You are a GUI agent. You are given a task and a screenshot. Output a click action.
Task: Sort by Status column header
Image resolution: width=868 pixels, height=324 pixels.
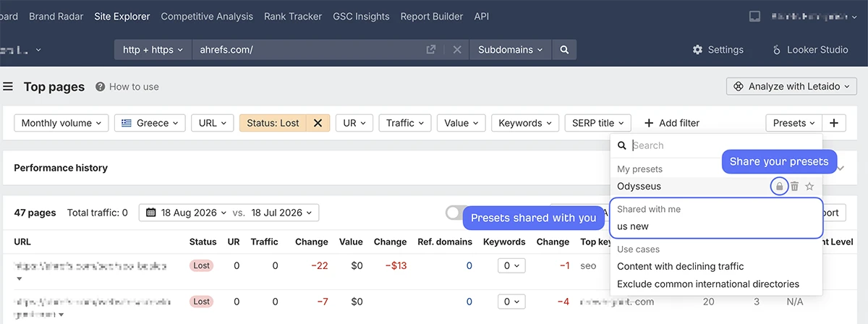coord(203,242)
